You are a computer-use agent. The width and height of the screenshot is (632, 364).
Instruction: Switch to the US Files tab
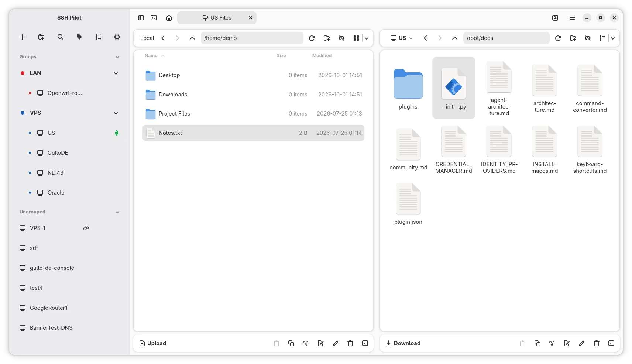click(x=217, y=18)
